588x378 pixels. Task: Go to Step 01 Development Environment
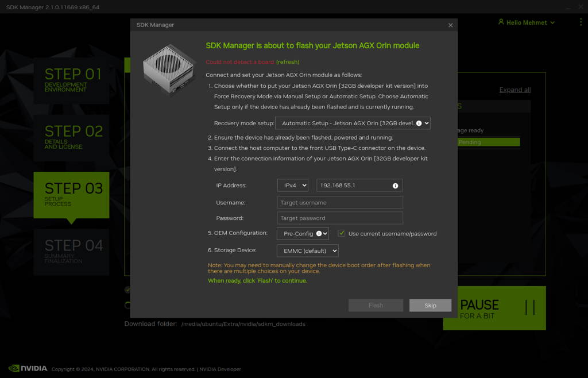[71, 80]
